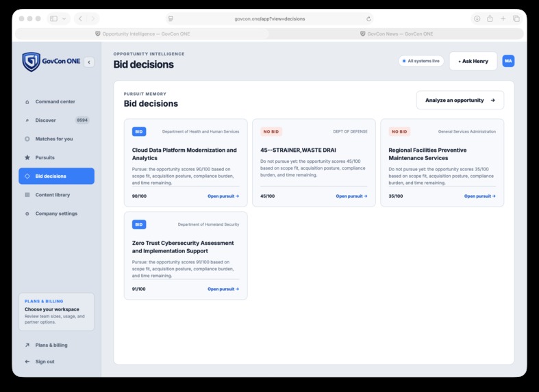Open the Choose your workspace billing card
Image resolution: width=539 pixels, height=392 pixels.
click(x=56, y=312)
